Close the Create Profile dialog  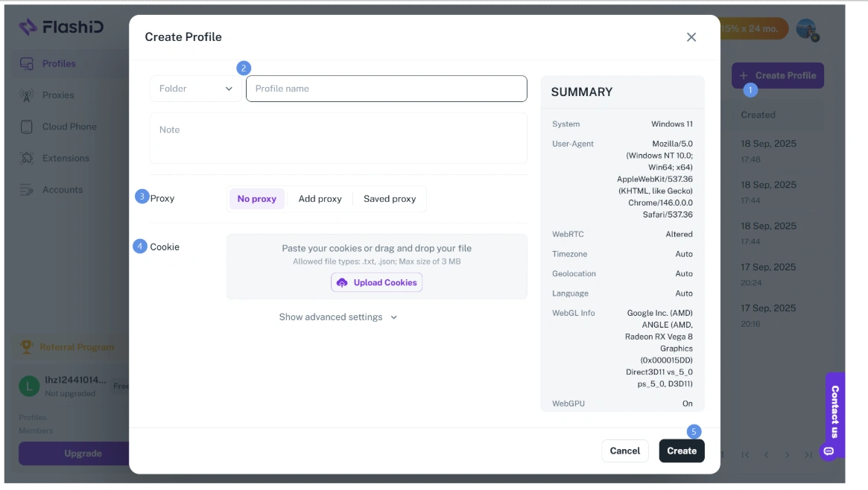pos(691,37)
